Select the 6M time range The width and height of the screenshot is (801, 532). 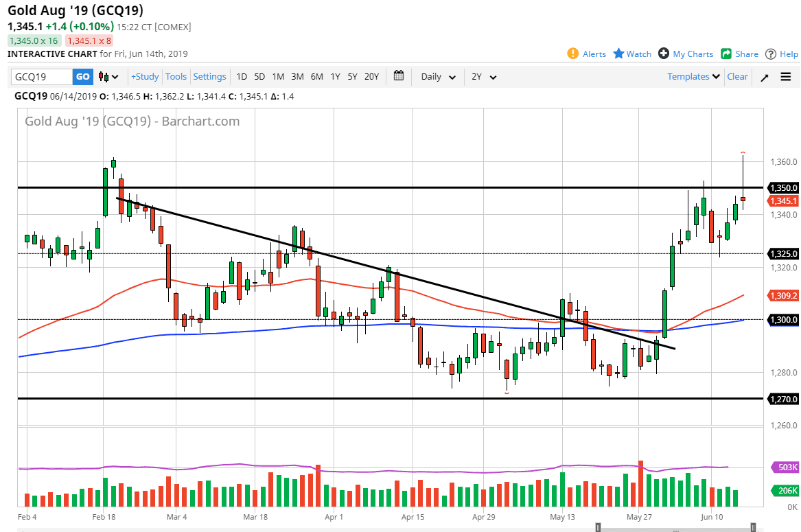click(x=316, y=77)
